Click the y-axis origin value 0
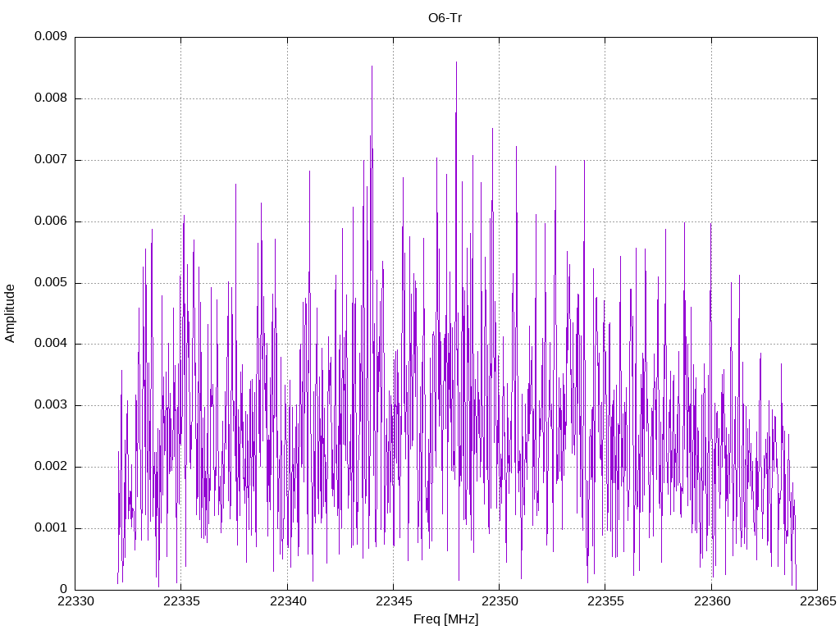Viewport: 840px width, 630px height. (63, 590)
